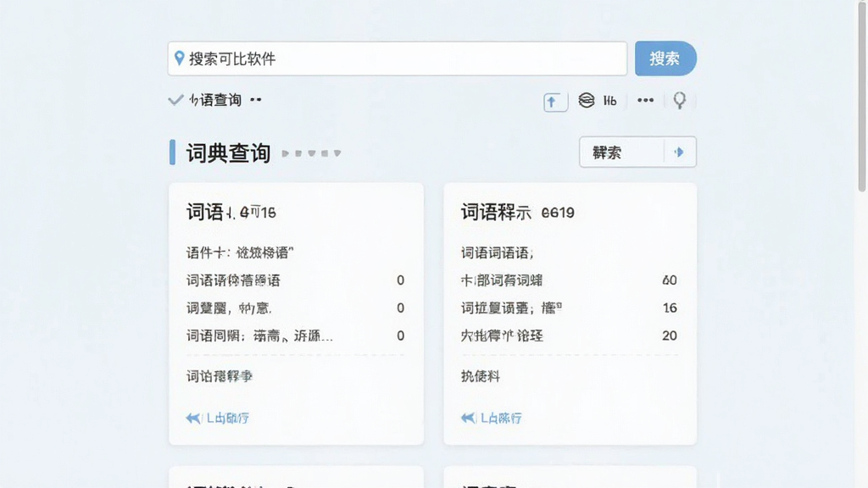
Task: Select the 词語同期 row in left card
Action: 295,335
